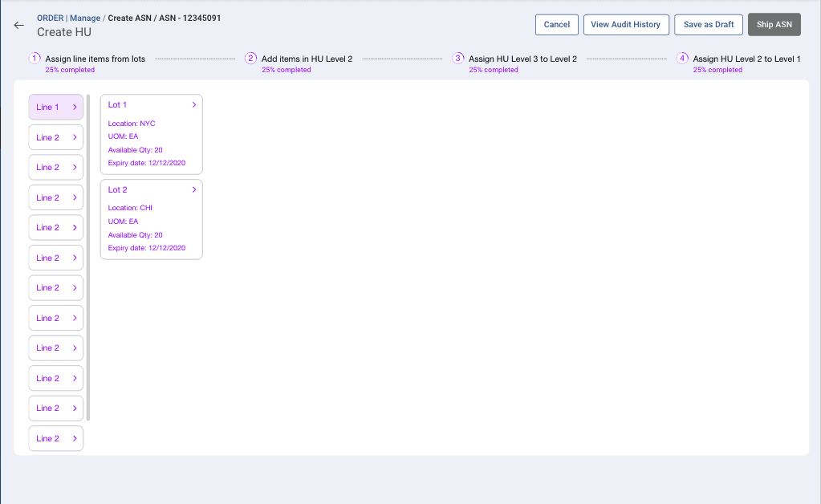
Task: Click the Location: CHI text
Action: (x=130, y=208)
